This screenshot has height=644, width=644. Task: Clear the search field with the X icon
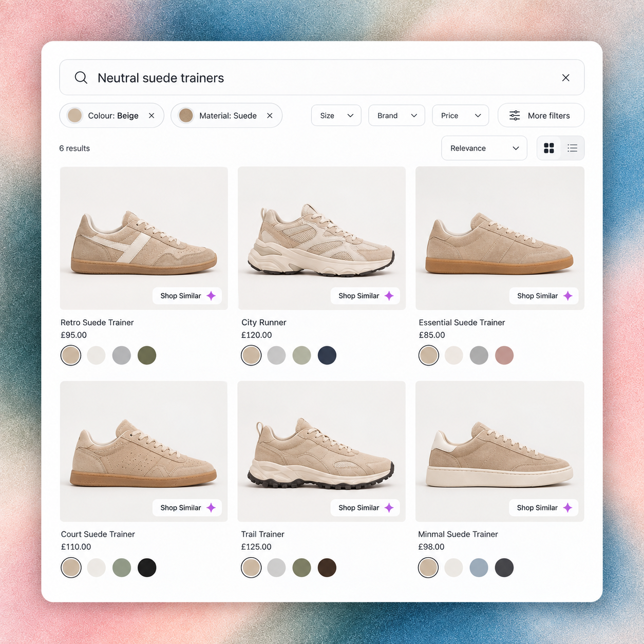[x=565, y=78]
